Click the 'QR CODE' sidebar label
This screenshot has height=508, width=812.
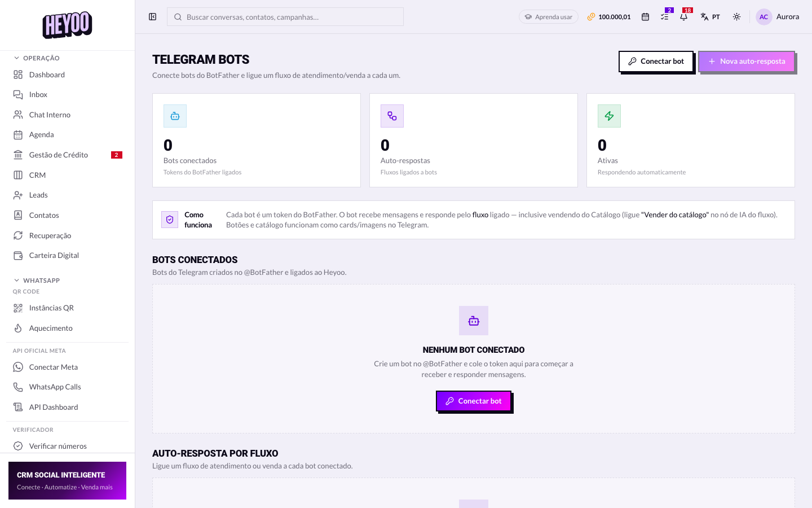[x=26, y=292]
